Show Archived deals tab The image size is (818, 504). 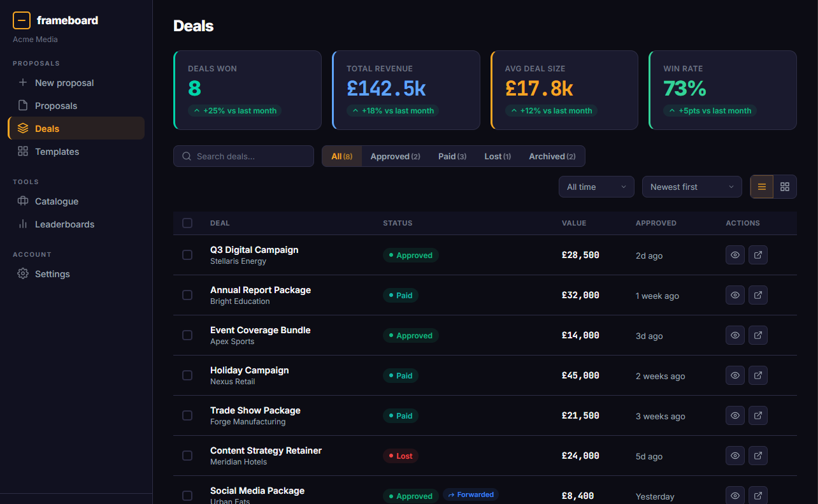(552, 156)
